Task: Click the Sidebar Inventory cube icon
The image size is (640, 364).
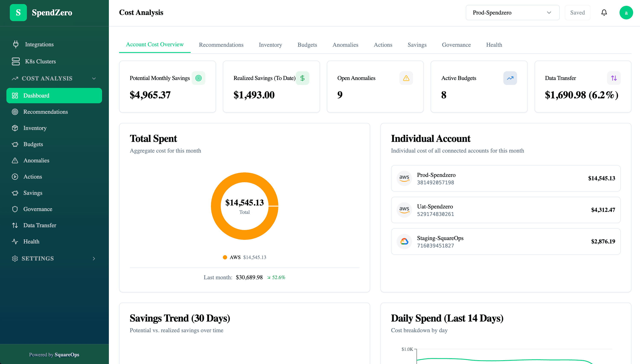Action: pos(15,128)
